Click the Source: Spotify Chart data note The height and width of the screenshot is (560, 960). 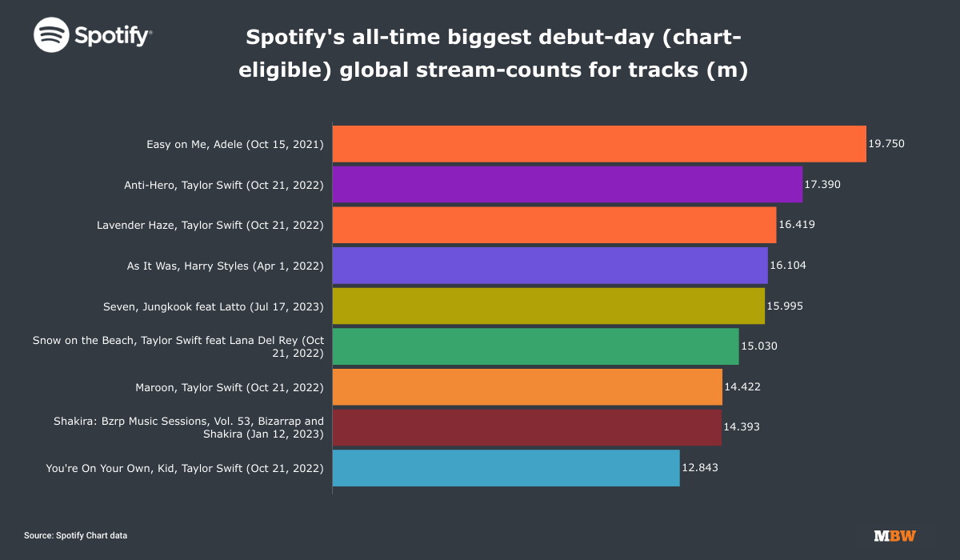click(x=75, y=535)
